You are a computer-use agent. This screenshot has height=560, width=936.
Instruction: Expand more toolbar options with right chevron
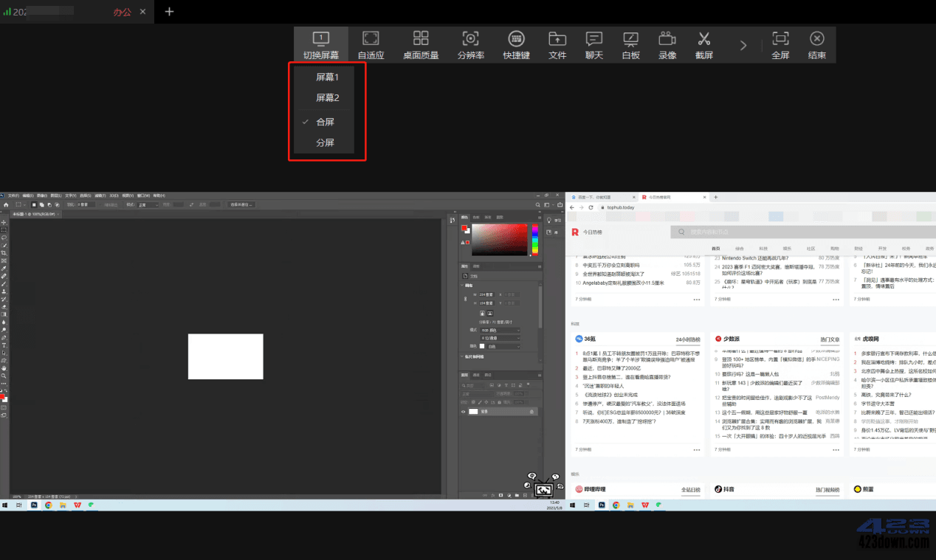[743, 45]
